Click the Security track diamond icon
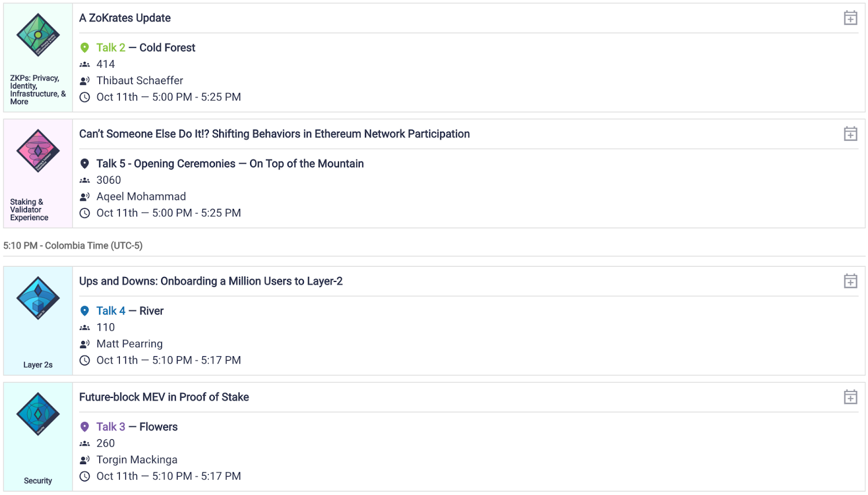This screenshot has height=495, width=868. (38, 414)
